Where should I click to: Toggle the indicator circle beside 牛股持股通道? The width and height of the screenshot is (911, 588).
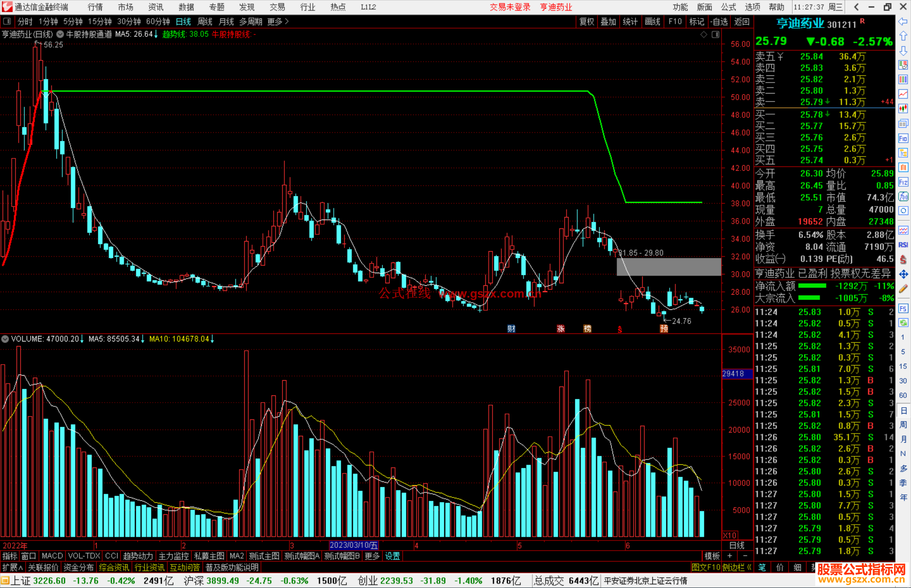click(60, 35)
